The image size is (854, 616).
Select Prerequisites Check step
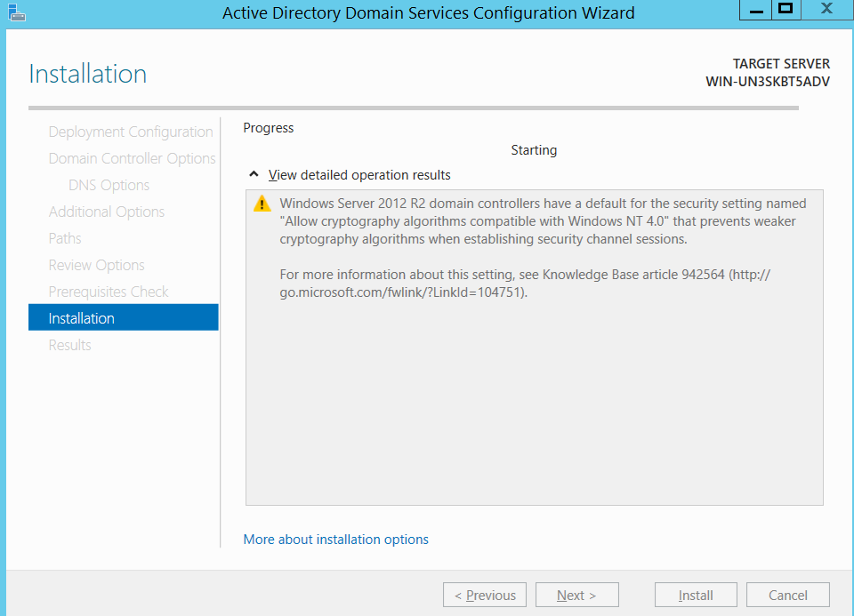click(x=109, y=292)
